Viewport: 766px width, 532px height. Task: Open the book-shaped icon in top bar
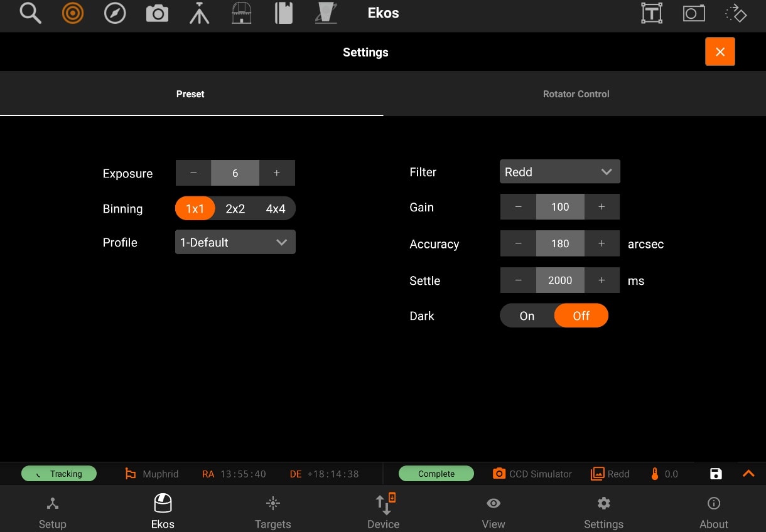284,13
